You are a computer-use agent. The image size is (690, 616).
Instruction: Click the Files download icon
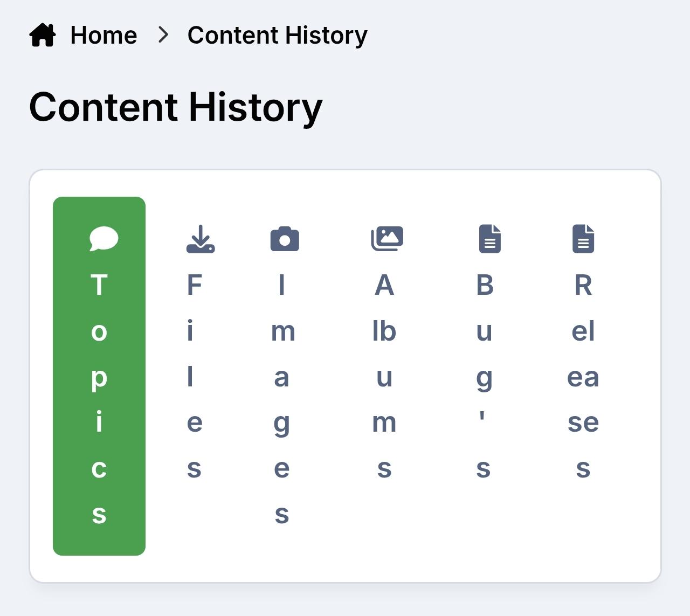point(201,239)
